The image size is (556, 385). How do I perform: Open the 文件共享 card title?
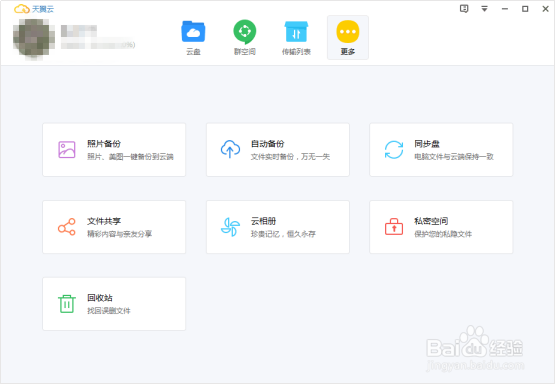[x=104, y=221]
